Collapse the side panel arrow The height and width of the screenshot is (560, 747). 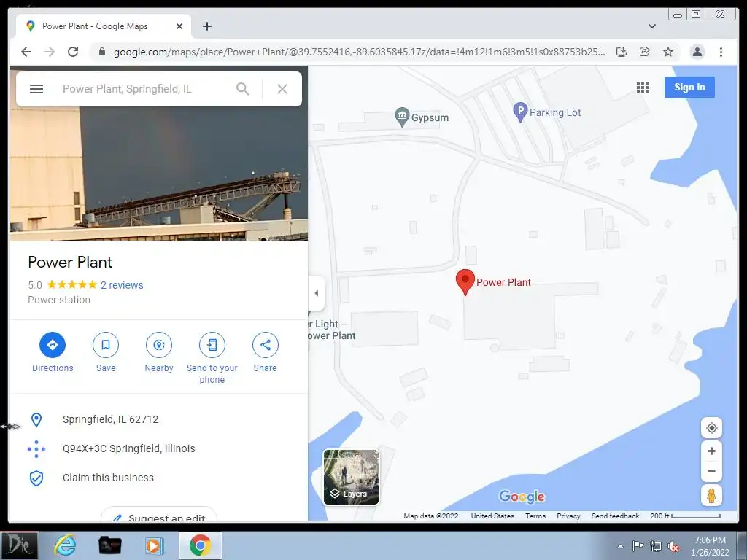pyautogui.click(x=317, y=293)
